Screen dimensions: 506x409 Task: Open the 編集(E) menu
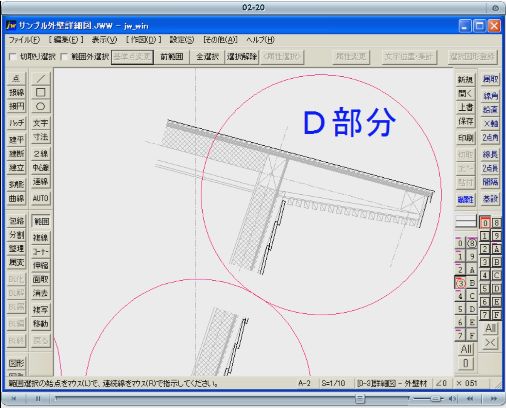click(66, 40)
